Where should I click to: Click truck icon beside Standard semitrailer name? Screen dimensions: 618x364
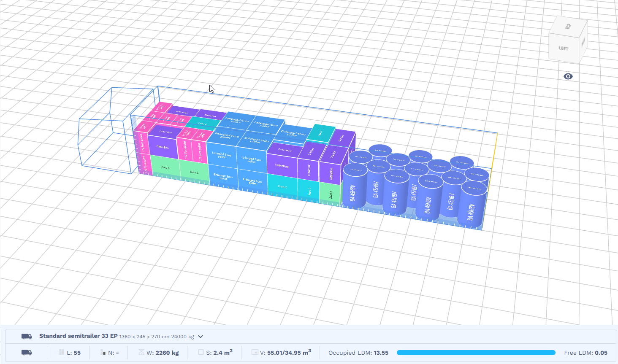point(27,336)
